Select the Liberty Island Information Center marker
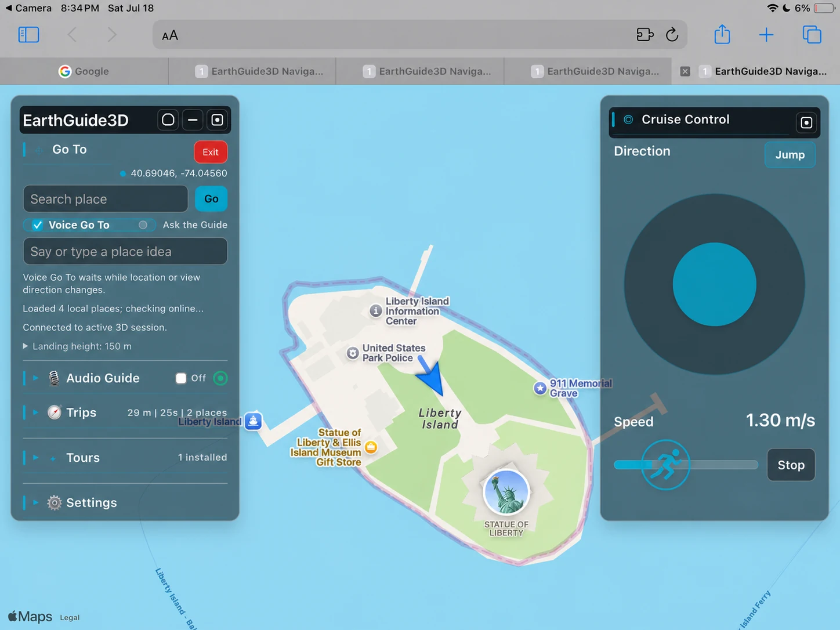 pyautogui.click(x=376, y=311)
